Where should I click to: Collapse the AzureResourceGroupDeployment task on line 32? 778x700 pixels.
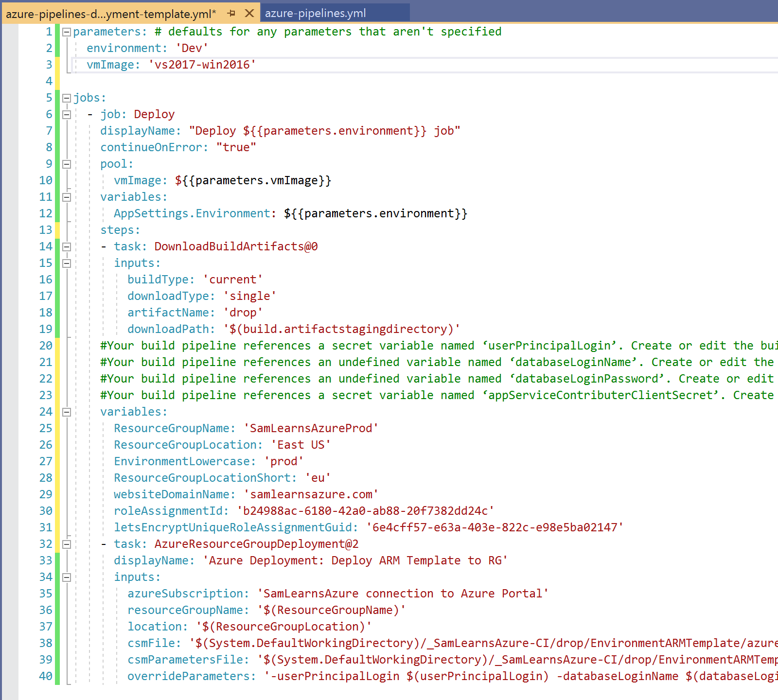point(67,544)
